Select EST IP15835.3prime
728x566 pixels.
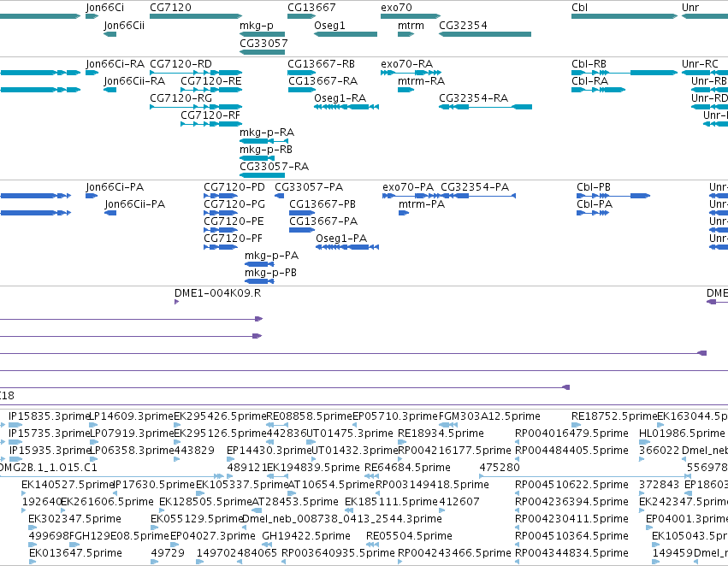tap(15, 425)
